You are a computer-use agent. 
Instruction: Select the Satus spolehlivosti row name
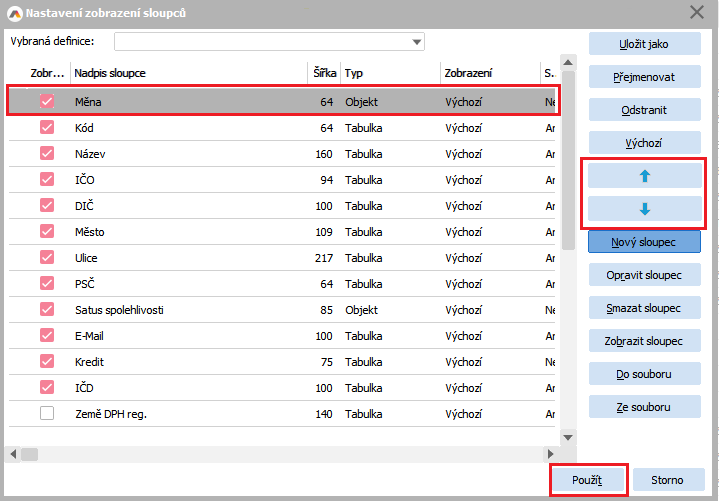click(x=119, y=310)
